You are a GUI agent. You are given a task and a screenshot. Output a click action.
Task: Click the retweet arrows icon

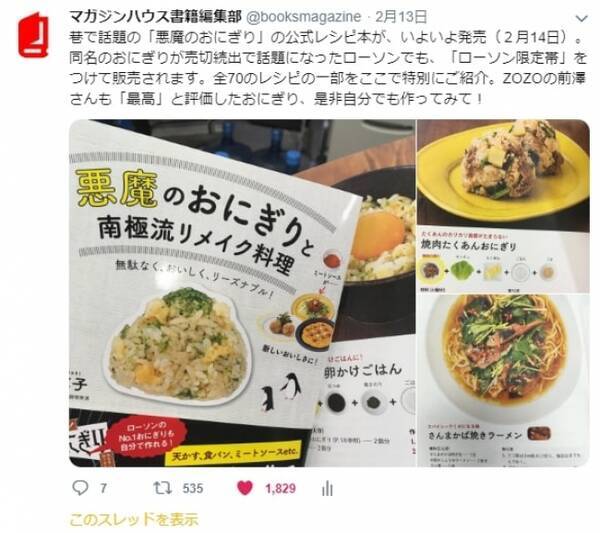click(162, 488)
